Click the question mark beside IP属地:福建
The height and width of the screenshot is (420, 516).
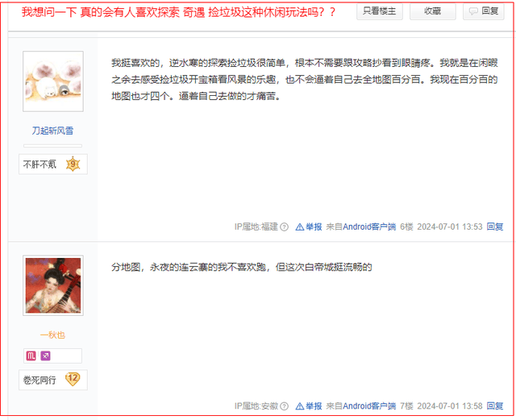pos(285,227)
